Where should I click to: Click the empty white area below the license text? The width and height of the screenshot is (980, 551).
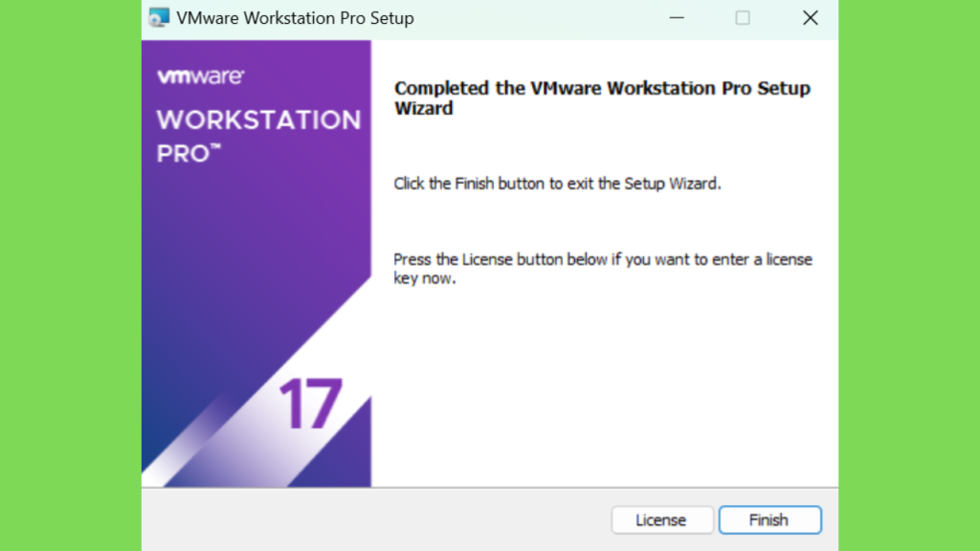click(603, 387)
